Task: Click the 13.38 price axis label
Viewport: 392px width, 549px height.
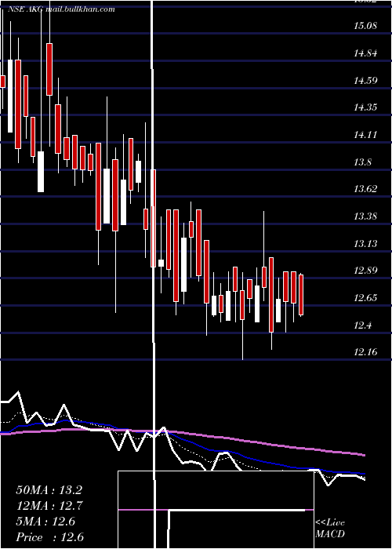Action: coord(365,216)
